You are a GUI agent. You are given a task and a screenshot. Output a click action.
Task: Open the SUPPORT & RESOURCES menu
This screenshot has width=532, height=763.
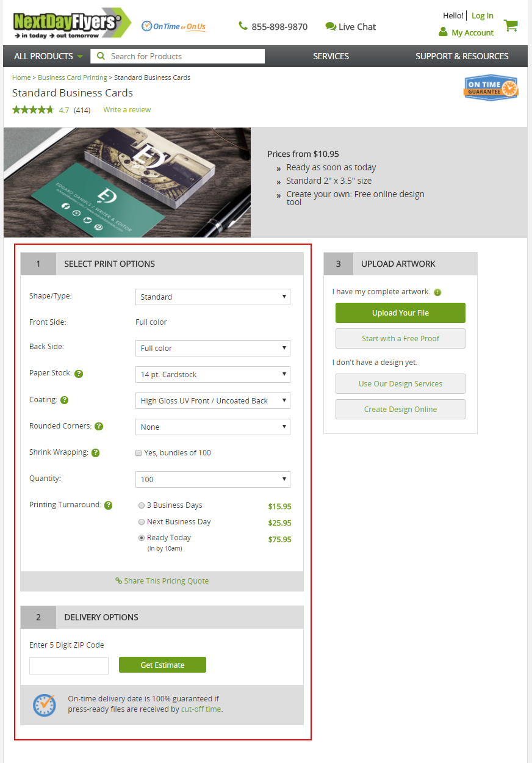461,56
